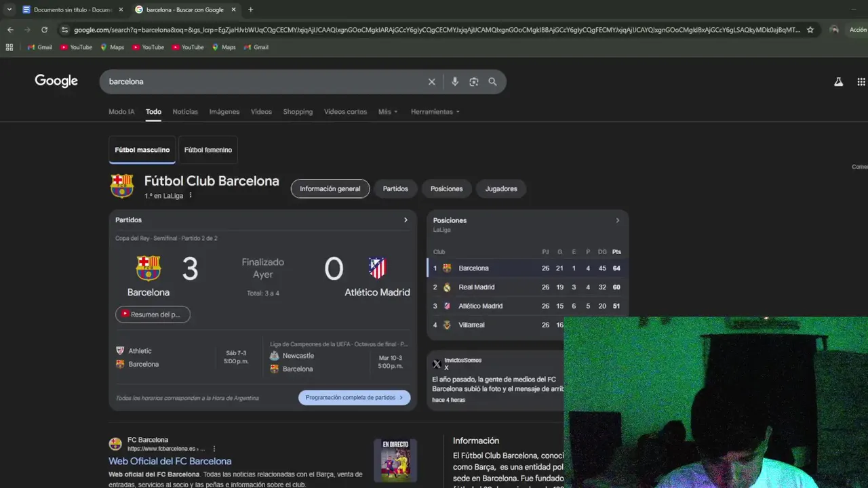The width and height of the screenshot is (868, 488).
Task: Open the first Gmail bookmark
Action: [39, 47]
